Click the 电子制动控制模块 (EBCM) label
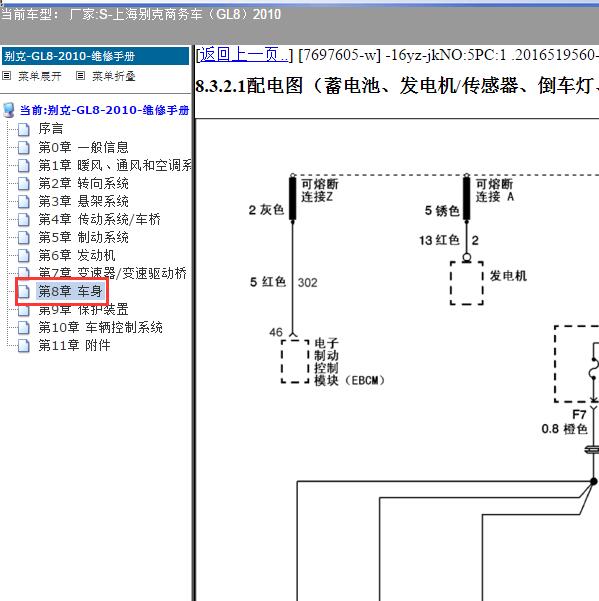 point(349,361)
